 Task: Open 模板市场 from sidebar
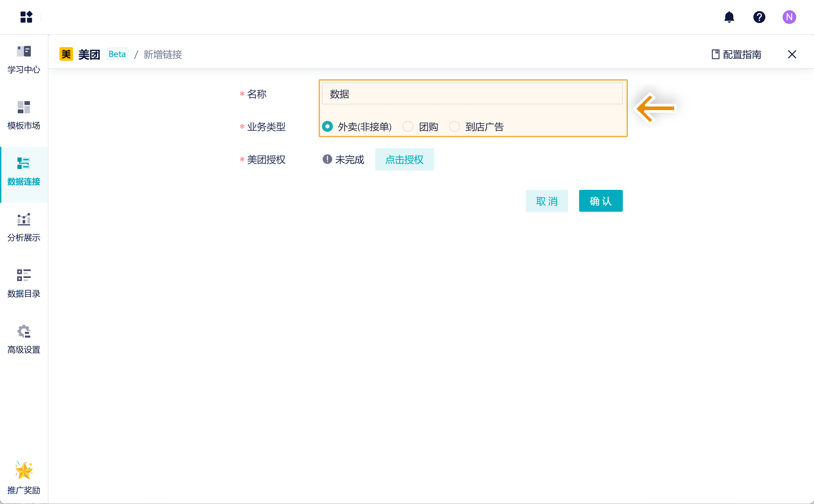24,115
